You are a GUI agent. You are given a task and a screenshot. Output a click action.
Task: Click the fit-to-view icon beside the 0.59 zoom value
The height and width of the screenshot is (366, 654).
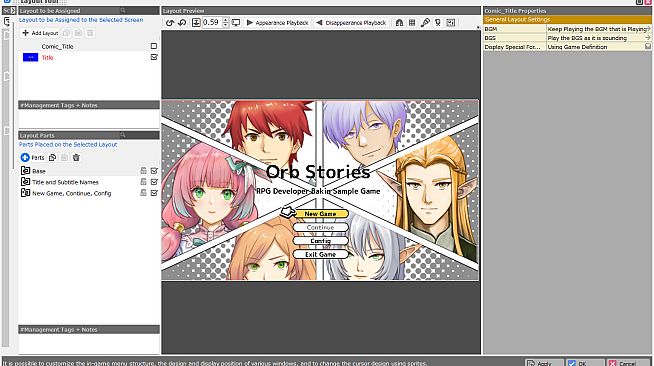tap(196, 23)
